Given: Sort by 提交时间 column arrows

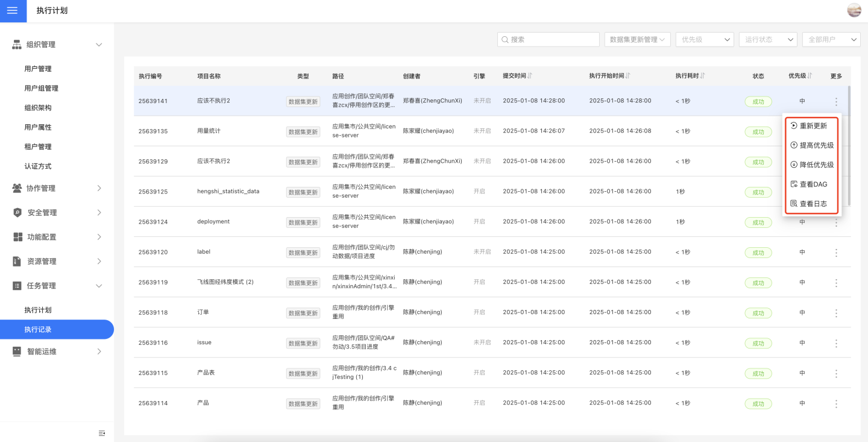Looking at the screenshot, I should (x=530, y=76).
